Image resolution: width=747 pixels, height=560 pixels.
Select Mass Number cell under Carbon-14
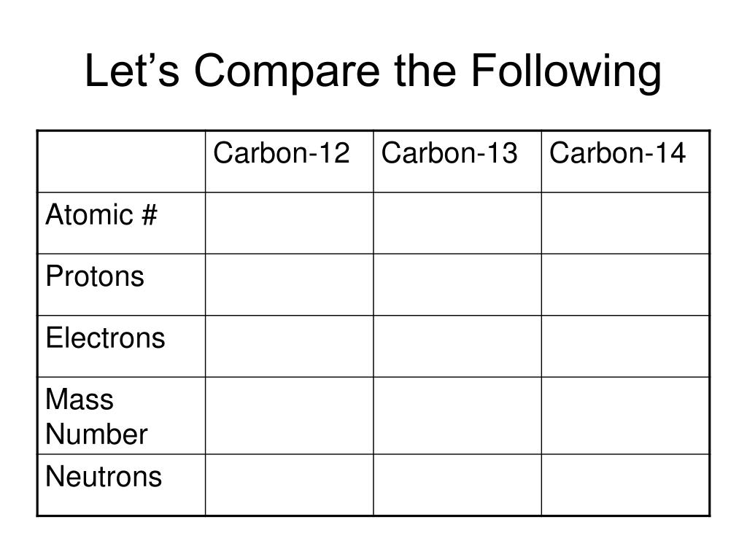pos(625,416)
